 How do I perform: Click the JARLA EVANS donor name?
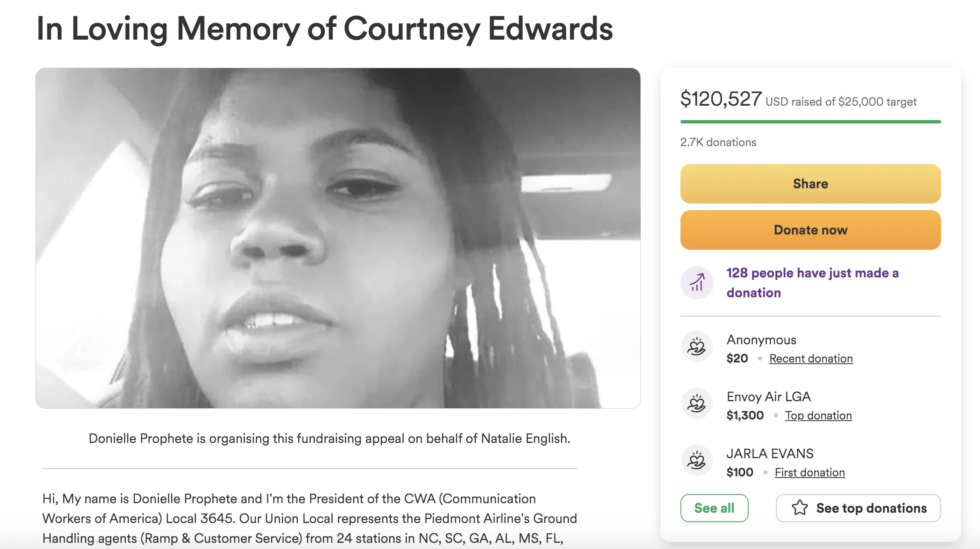point(770,454)
